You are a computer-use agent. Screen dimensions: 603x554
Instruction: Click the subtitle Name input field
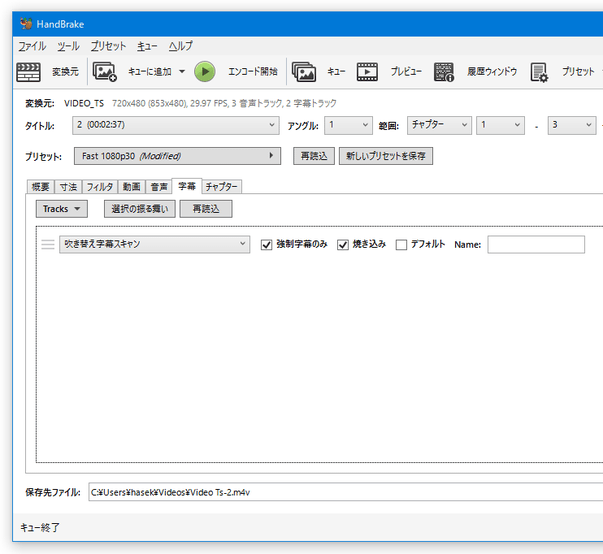point(536,245)
